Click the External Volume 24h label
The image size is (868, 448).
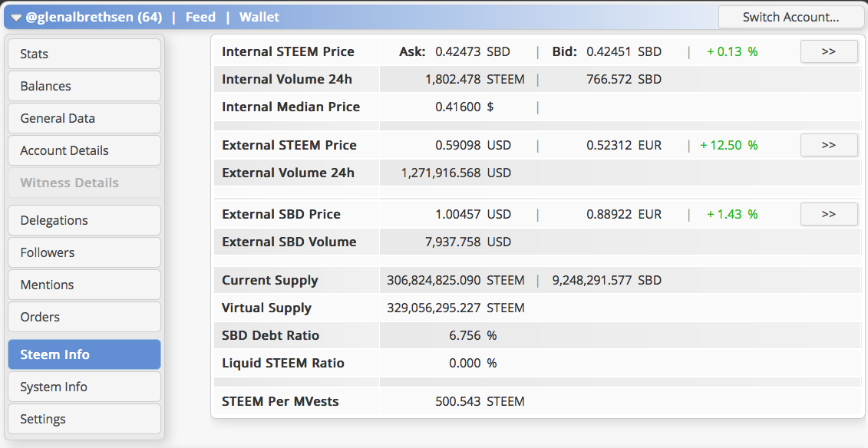pos(288,173)
